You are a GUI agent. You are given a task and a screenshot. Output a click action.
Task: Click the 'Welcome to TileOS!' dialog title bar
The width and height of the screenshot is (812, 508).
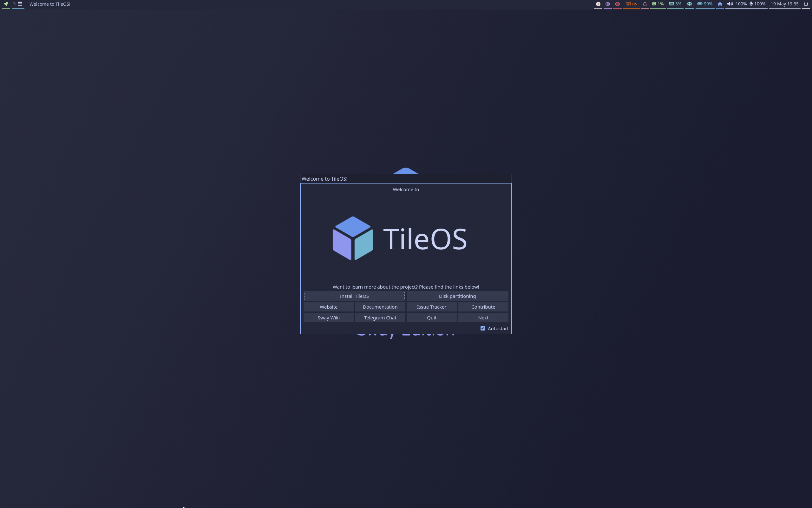[x=406, y=179]
